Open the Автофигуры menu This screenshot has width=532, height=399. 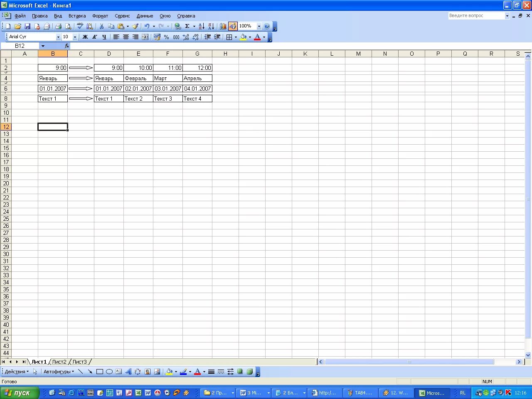click(59, 372)
